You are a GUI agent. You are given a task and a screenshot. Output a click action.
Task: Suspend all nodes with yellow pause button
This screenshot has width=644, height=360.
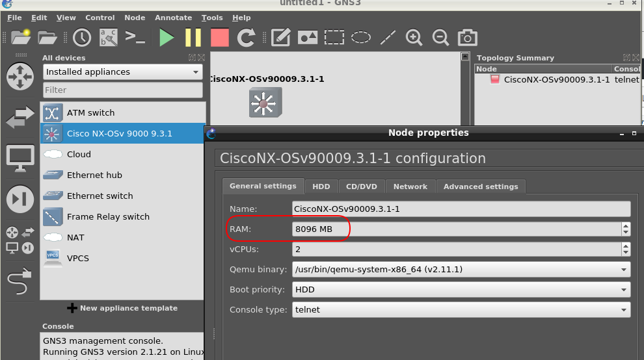(x=193, y=37)
